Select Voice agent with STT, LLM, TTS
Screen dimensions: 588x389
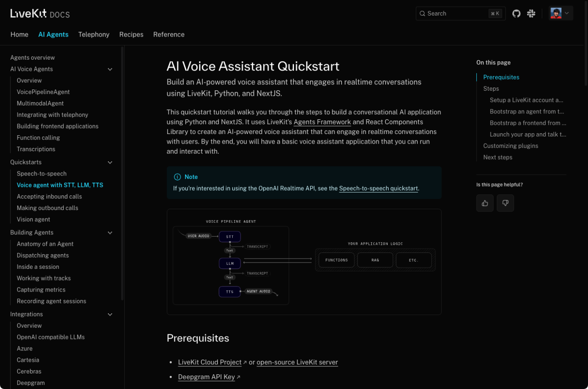pos(60,185)
